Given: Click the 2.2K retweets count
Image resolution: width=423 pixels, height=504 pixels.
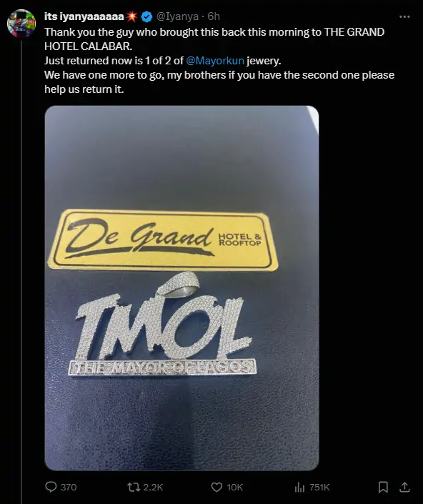Looking at the screenshot, I should click(153, 488).
